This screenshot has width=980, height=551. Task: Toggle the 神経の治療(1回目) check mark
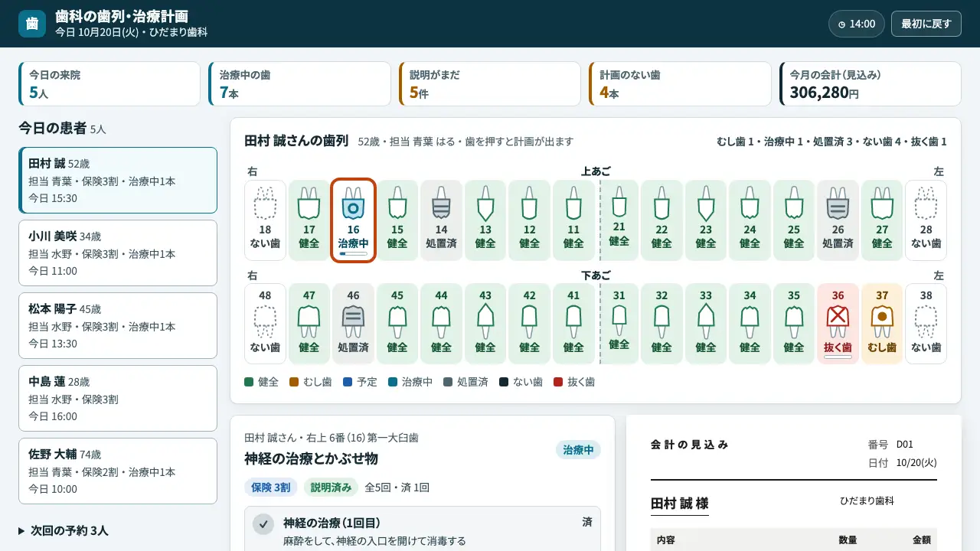tap(264, 524)
